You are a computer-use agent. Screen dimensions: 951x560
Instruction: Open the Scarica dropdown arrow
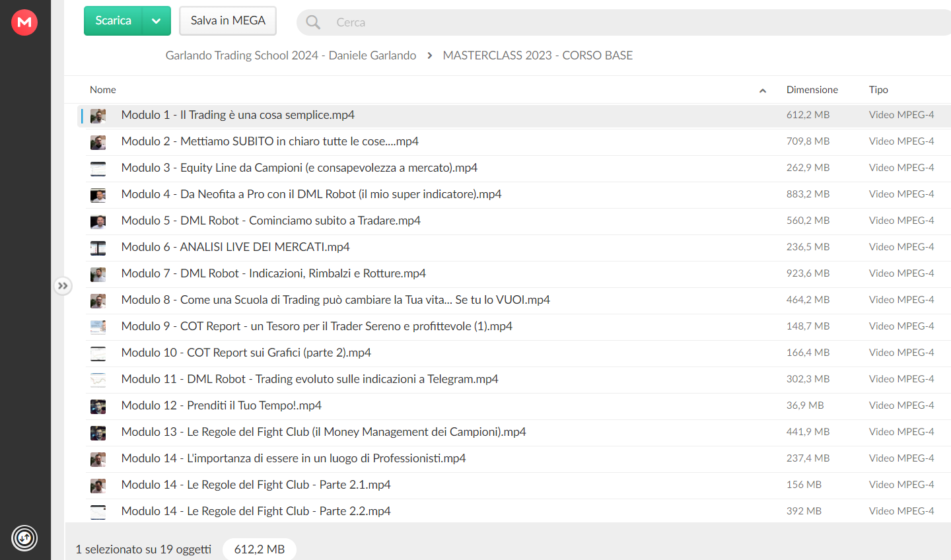[x=157, y=21]
